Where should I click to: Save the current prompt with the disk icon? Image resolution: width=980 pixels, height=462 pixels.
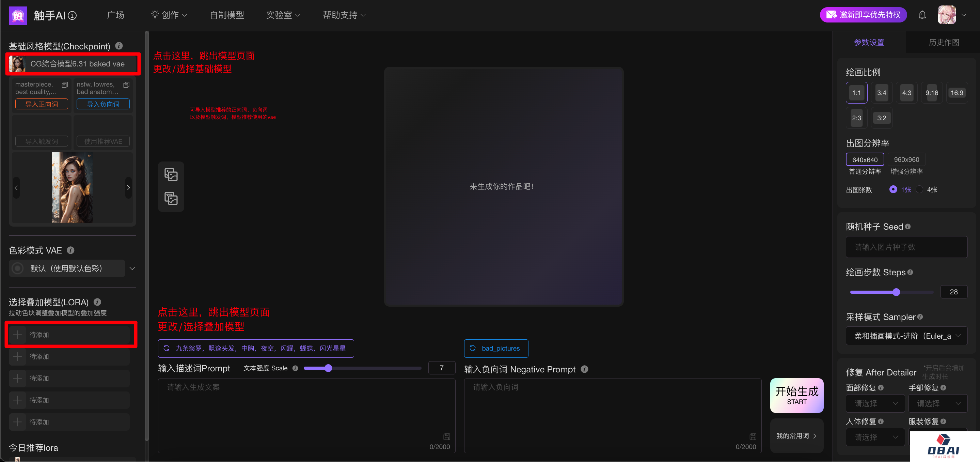pyautogui.click(x=447, y=436)
